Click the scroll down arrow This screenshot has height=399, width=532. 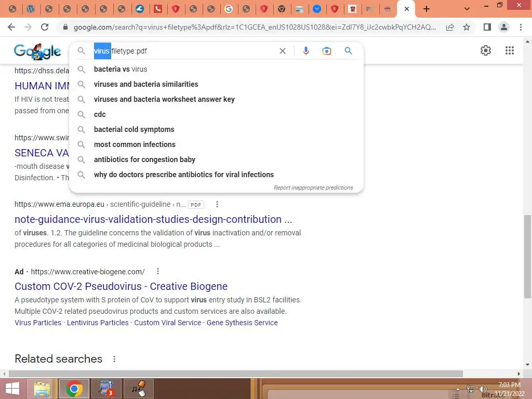point(527,365)
